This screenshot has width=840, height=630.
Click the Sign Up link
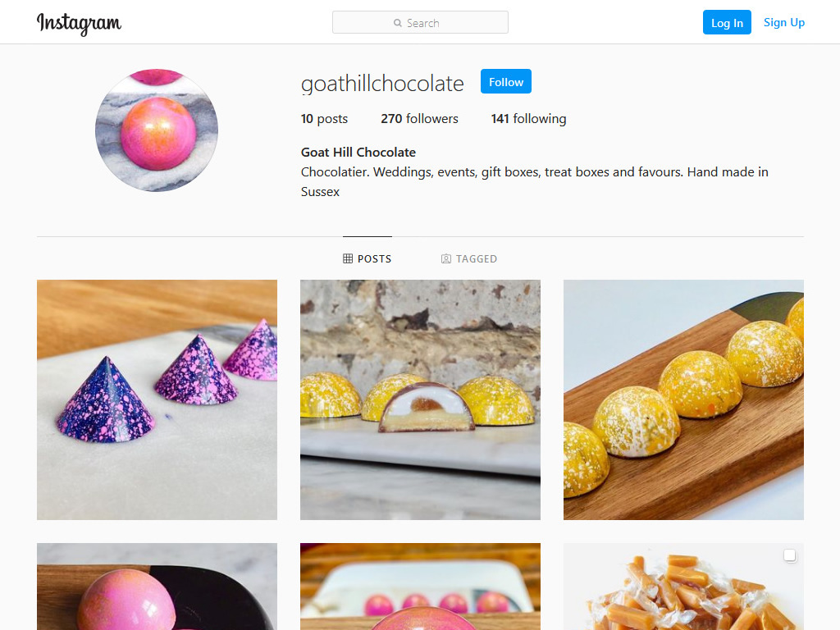tap(783, 22)
